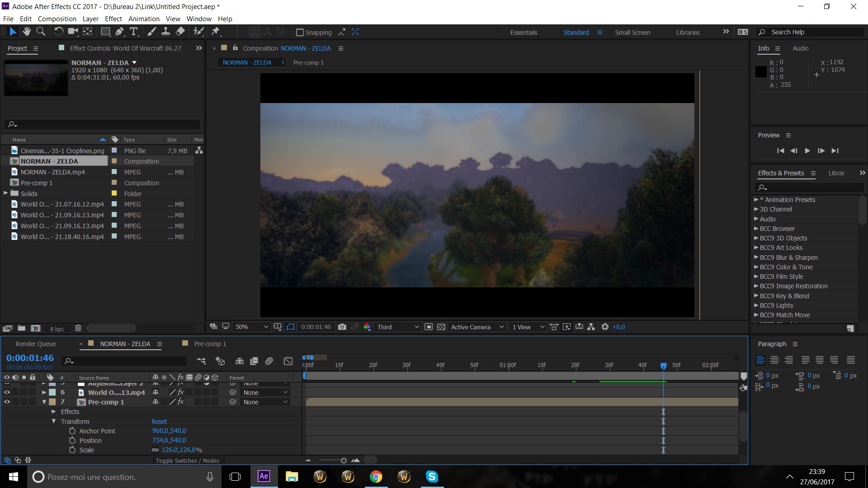Open the Animation menu
868x488 pixels.
tap(144, 19)
